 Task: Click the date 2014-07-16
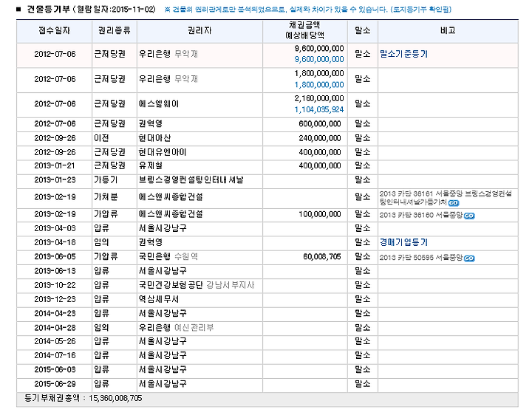click(x=55, y=356)
